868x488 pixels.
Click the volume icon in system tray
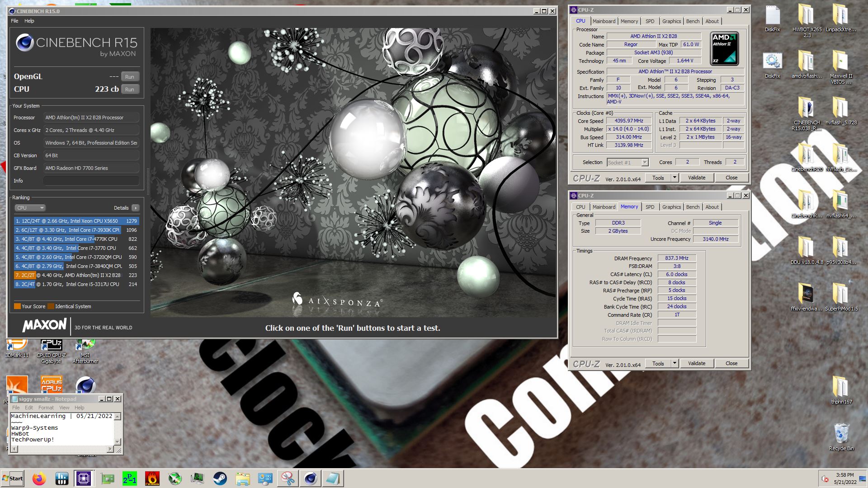pos(825,479)
